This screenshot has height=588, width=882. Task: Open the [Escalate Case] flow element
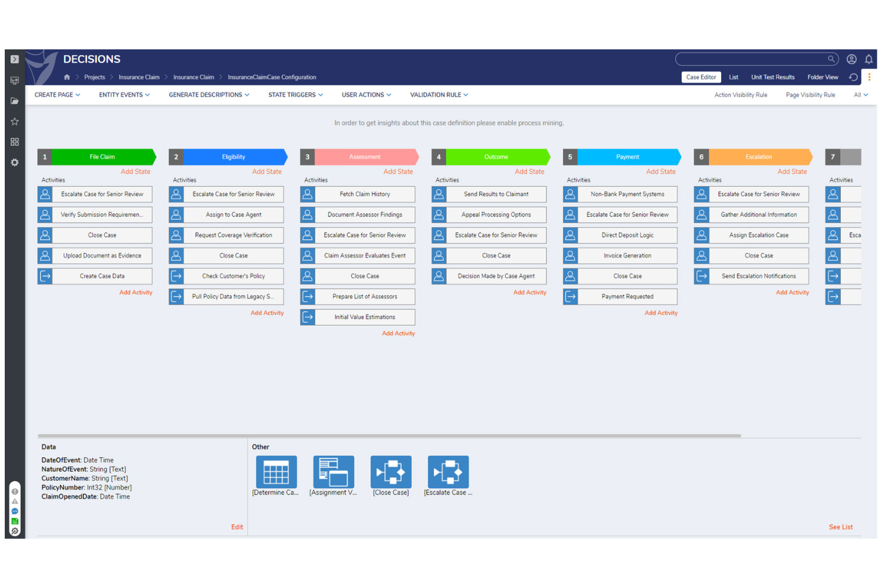pyautogui.click(x=448, y=472)
